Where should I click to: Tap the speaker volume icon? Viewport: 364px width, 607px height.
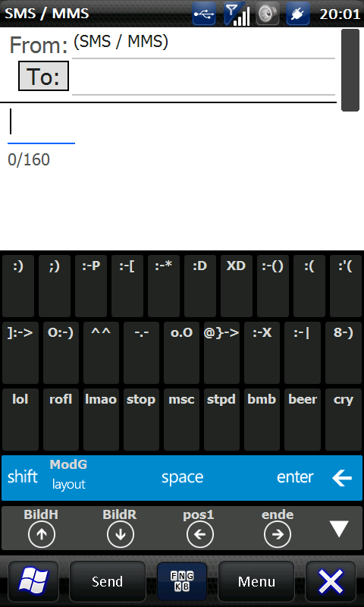click(x=268, y=14)
